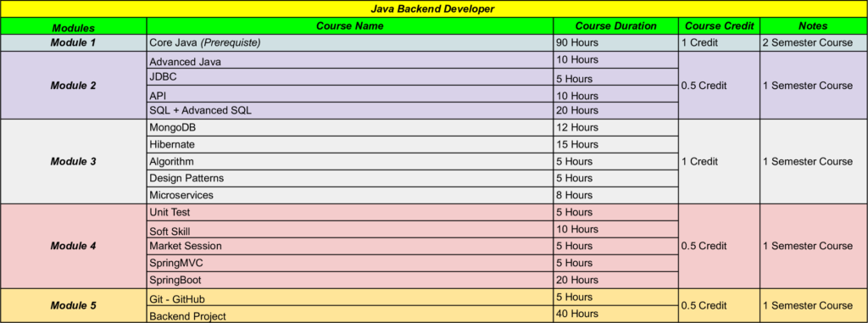Screen dimensions: 868x323
Task: Select Module 2's "1 Semester Course" note
Action: click(x=813, y=86)
